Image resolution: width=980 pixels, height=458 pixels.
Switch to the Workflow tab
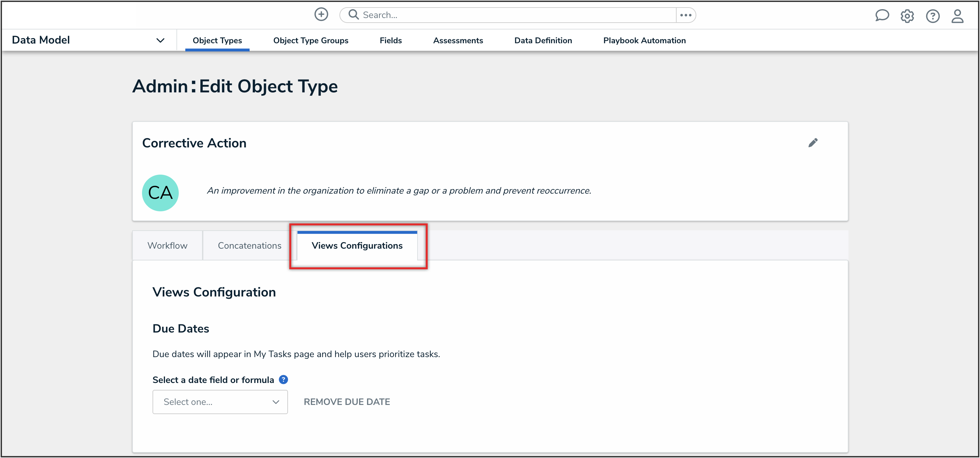point(167,245)
